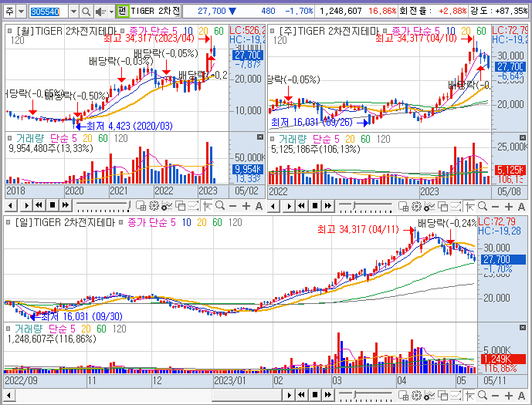Click the stock search magnifier icon
The width and height of the screenshot is (532, 405).
(x=86, y=12)
